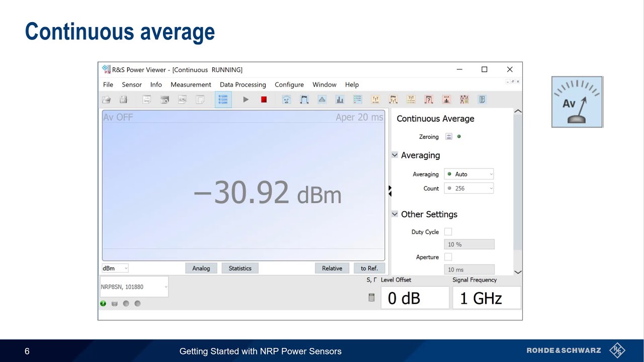644x362 pixels.
Task: Click the Signal Frequency 1 GHz field
Action: point(487,298)
